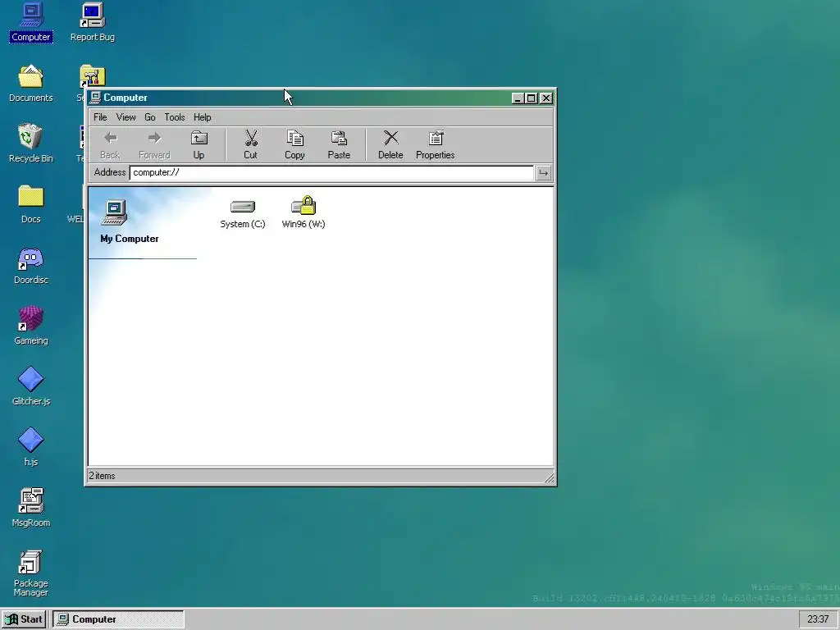840x630 pixels.
Task: Select the System (C:) drive
Action: pos(243,213)
